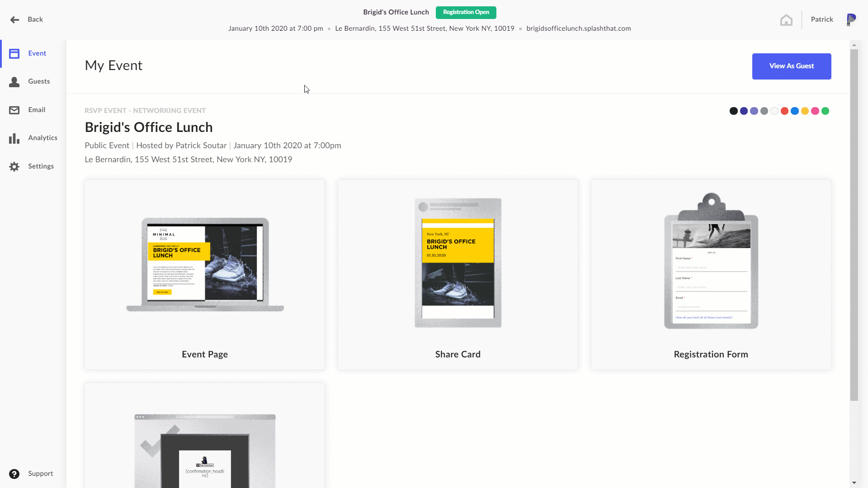Pick the white color swatch
Image resolution: width=868 pixels, height=488 pixels.
(774, 111)
